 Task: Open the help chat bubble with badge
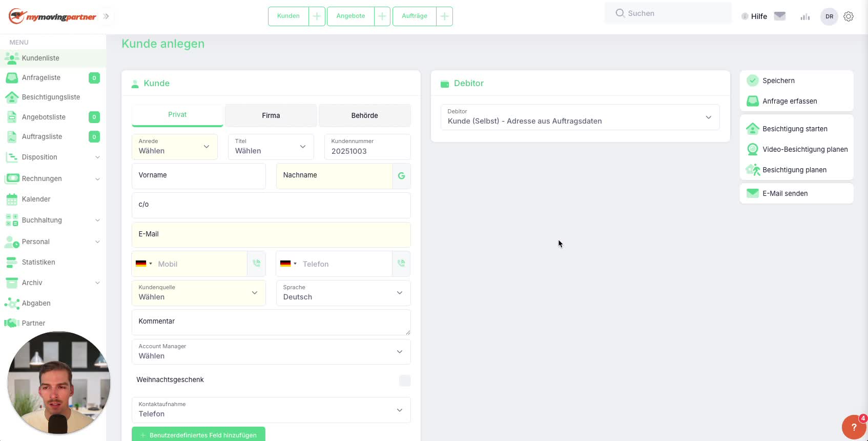[x=854, y=427]
